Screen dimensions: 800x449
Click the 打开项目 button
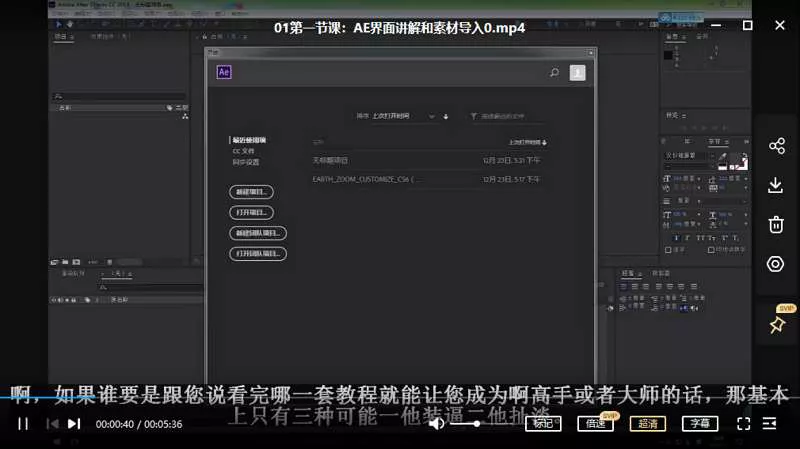[251, 212]
